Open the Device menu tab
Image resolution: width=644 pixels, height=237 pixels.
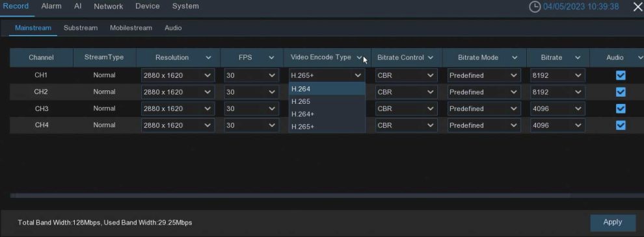tap(148, 6)
